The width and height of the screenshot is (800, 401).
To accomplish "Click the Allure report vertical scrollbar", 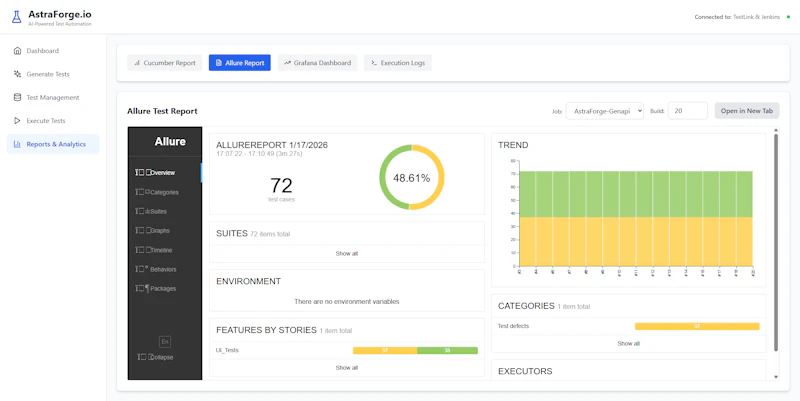I will [776, 242].
